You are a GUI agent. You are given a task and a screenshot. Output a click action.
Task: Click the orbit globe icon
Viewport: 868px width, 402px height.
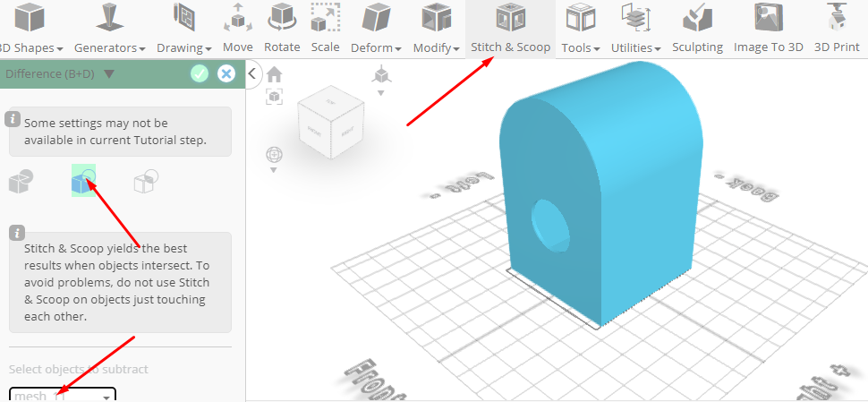[274, 154]
